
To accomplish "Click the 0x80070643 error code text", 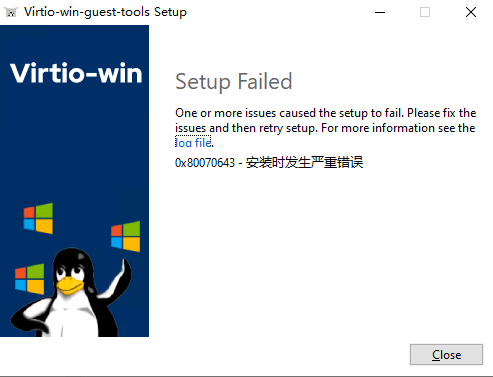I will coord(205,163).
